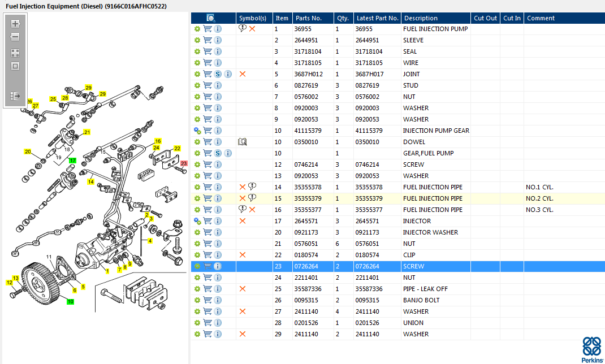Click comment bubble symbol for NO.1 CYL. pipe
Screen dimensions: 605x364
tap(252, 187)
